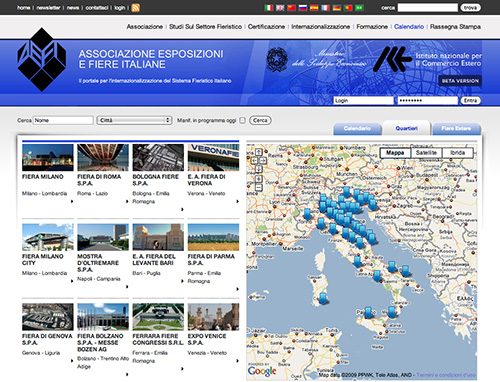Screen dimensions: 500x382
Task: Zoom in on the map
Action: tap(259, 179)
